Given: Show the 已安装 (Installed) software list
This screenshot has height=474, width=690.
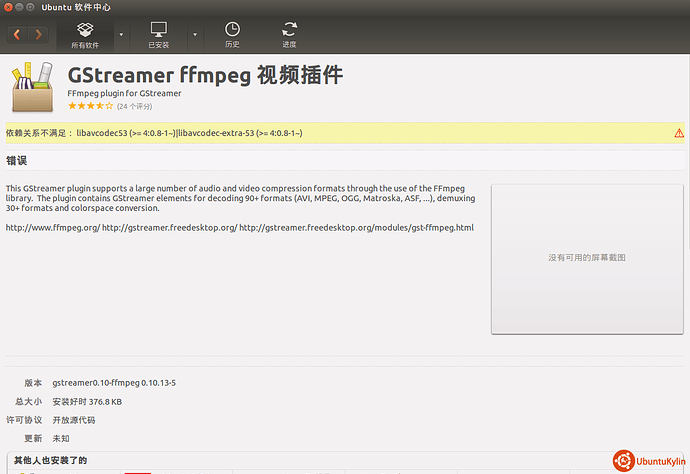Looking at the screenshot, I should [158, 36].
